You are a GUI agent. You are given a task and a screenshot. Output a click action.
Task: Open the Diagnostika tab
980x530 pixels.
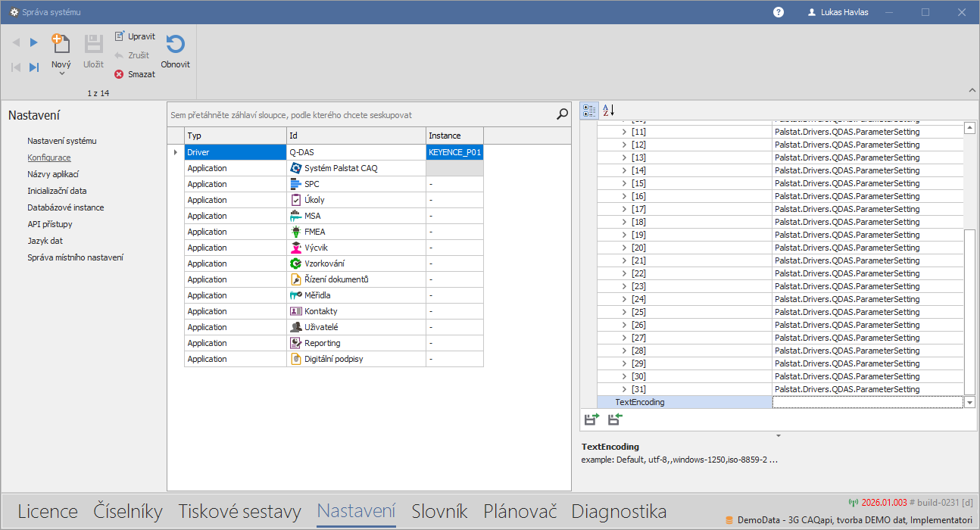coord(620,511)
